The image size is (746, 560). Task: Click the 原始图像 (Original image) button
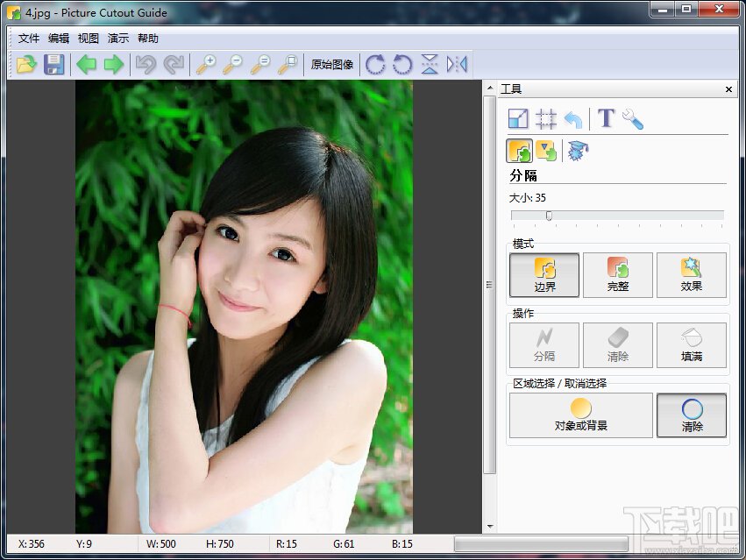pos(332,64)
